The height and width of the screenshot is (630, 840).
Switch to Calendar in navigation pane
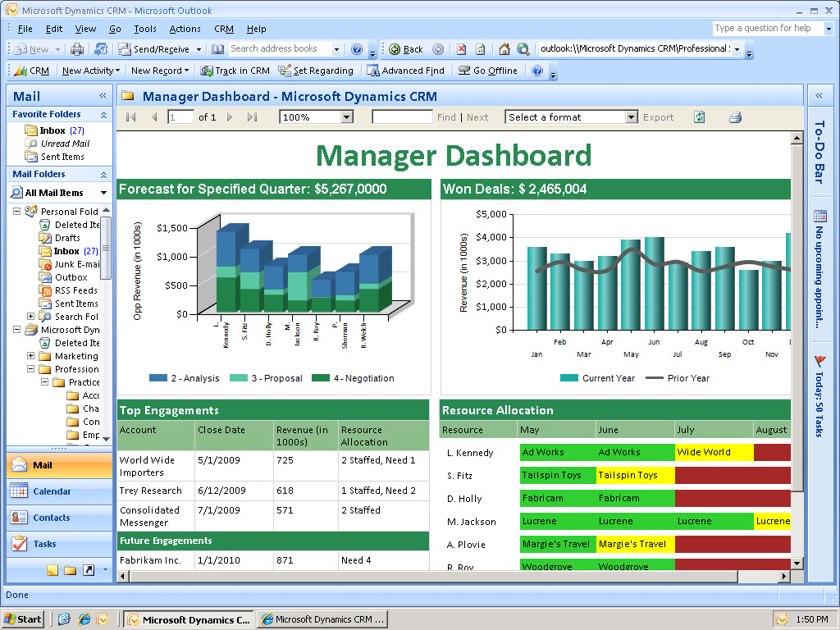[x=52, y=491]
